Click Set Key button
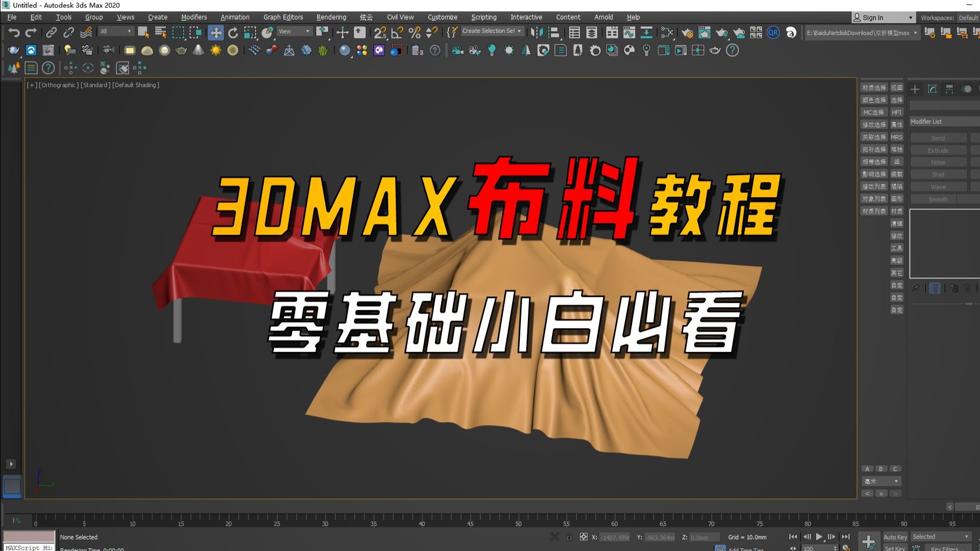The width and height of the screenshot is (980, 551). coord(895,548)
